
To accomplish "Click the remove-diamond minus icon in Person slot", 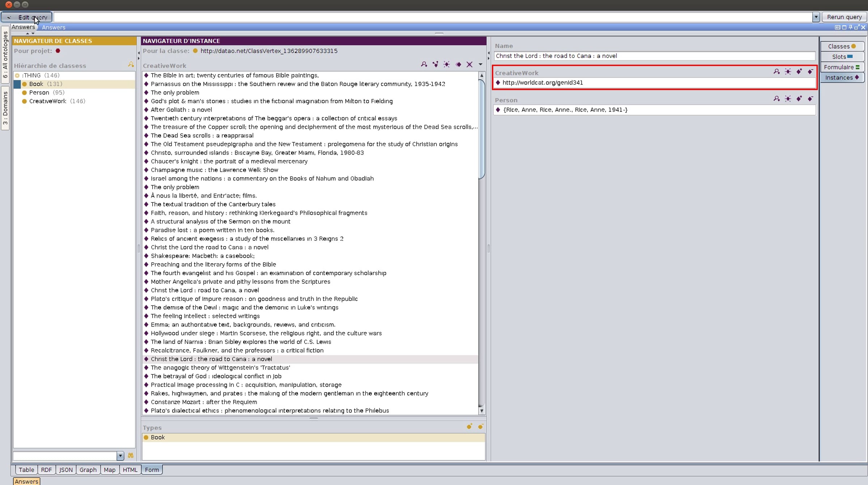I will tap(810, 99).
